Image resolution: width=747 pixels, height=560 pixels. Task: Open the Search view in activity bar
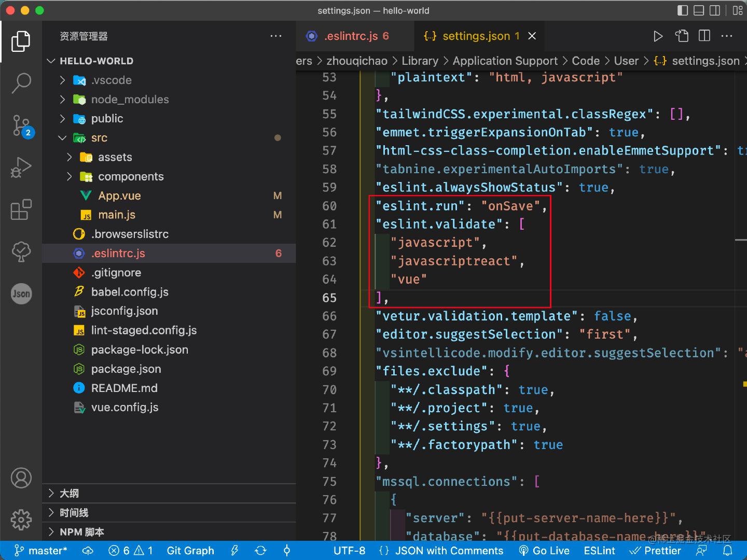(21, 83)
